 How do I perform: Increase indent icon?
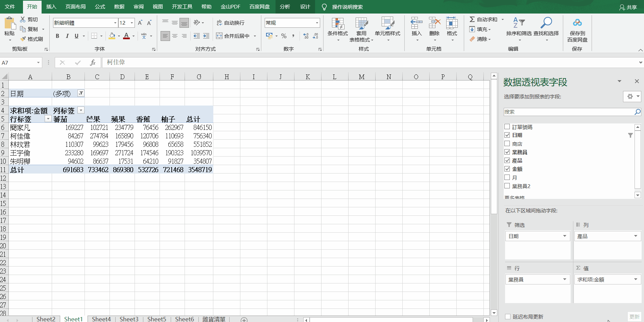click(206, 36)
